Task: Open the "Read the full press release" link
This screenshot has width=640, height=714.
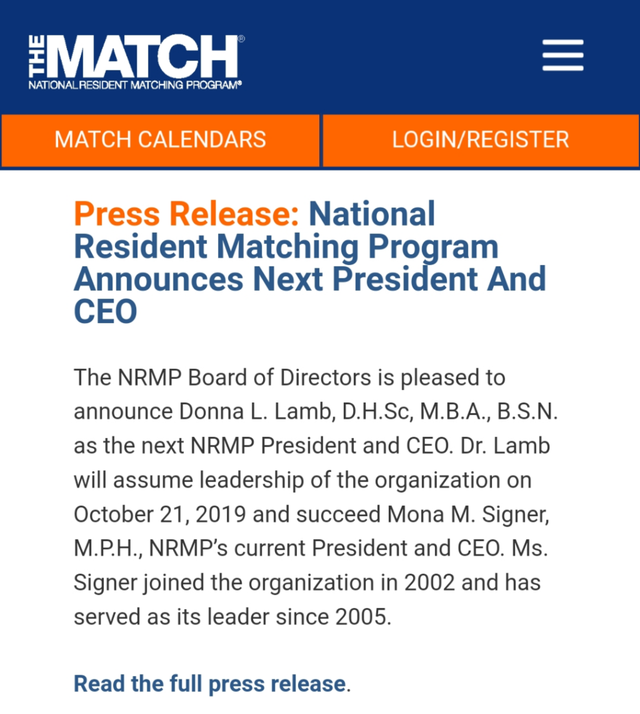Action: click(210, 684)
